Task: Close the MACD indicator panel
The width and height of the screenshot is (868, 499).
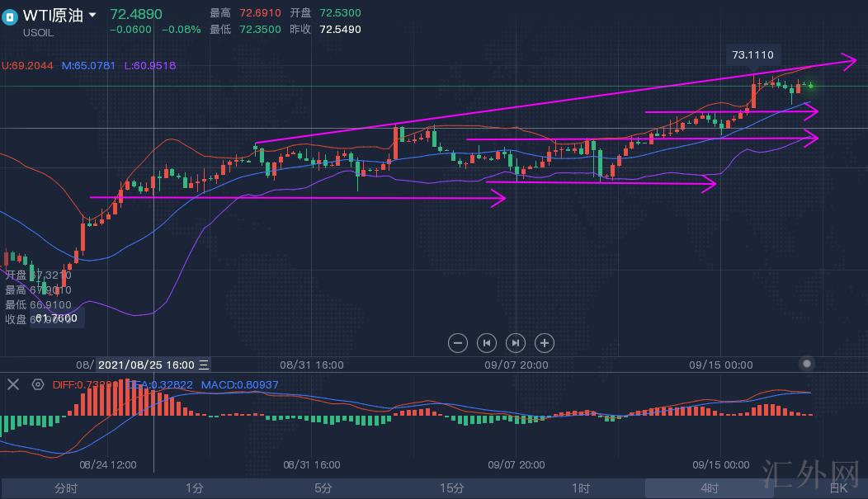Action: coord(13,384)
